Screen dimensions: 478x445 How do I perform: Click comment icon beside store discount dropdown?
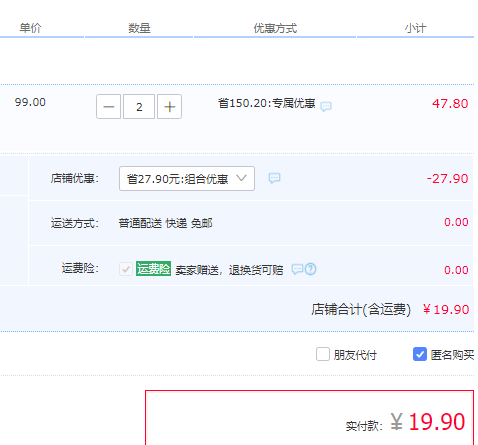tap(274, 178)
